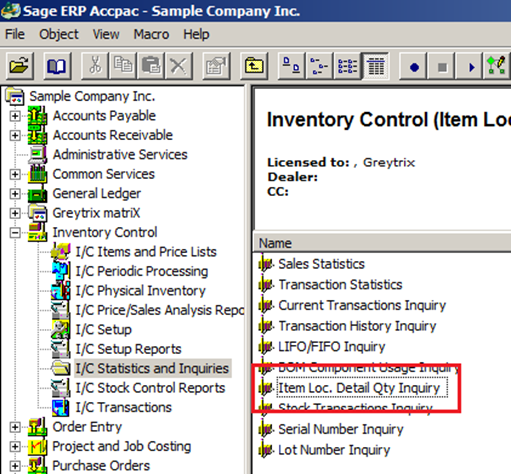Expand the Common Services tree node

click(x=15, y=174)
